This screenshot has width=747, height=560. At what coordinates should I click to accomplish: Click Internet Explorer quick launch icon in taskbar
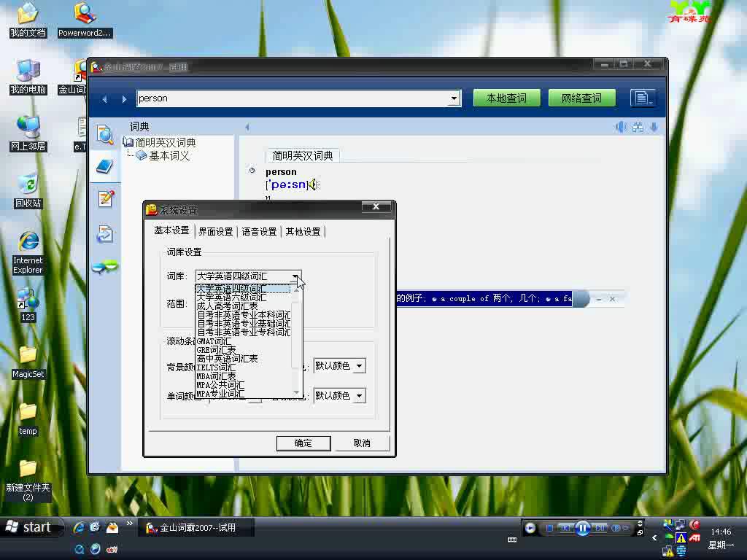coord(79,527)
